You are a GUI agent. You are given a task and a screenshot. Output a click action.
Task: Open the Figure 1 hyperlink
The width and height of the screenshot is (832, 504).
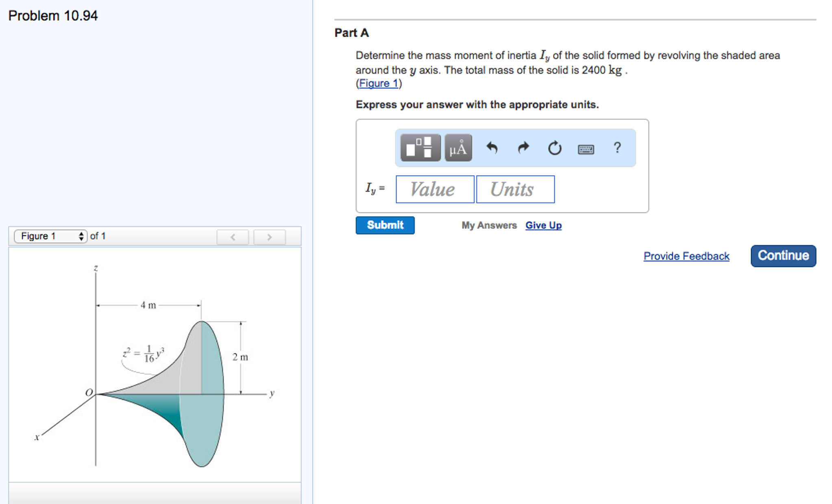pos(379,83)
